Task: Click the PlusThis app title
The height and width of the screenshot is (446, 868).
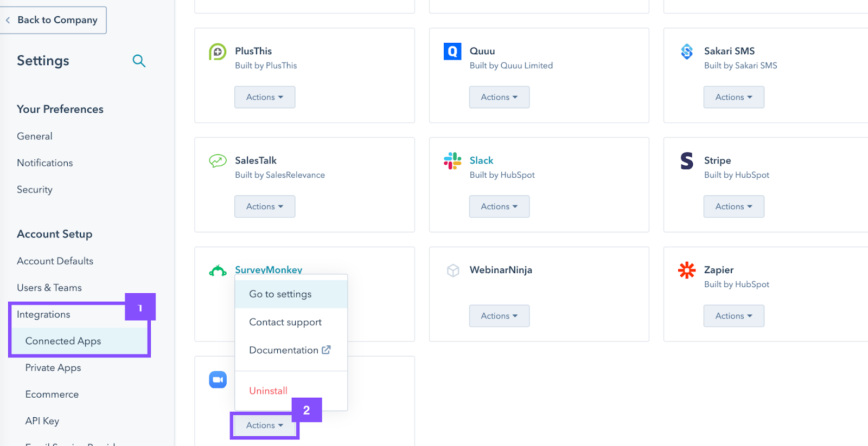Action: tap(253, 51)
